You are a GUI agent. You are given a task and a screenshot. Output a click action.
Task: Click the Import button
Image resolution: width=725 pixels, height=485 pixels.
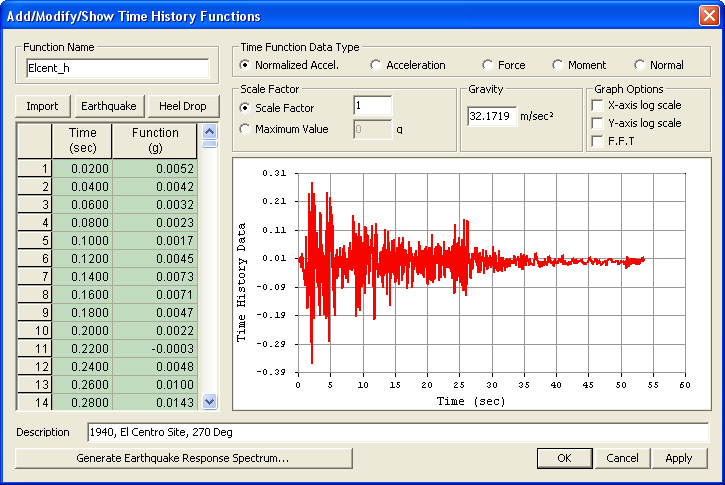point(43,106)
